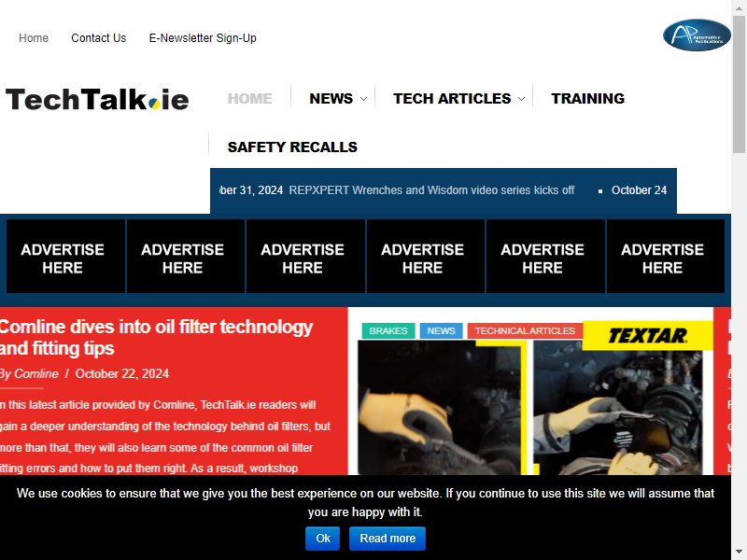Click the fifth Advertise Here banner

click(545, 256)
